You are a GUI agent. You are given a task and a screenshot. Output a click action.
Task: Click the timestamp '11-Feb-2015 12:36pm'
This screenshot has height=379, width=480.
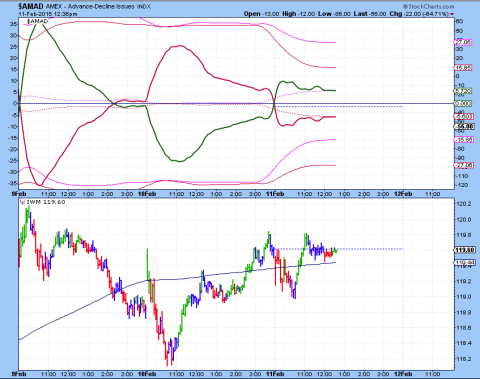tap(48, 14)
